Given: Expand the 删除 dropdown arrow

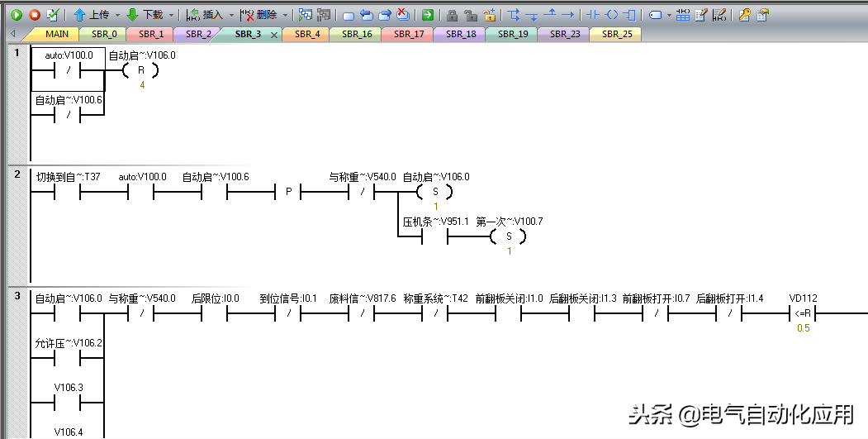Looking at the screenshot, I should 285,16.
